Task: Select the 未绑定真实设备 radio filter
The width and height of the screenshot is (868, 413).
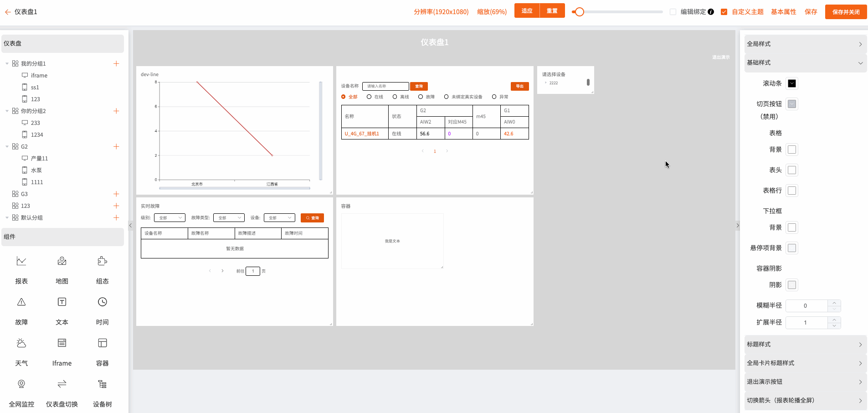Action: pyautogui.click(x=447, y=97)
